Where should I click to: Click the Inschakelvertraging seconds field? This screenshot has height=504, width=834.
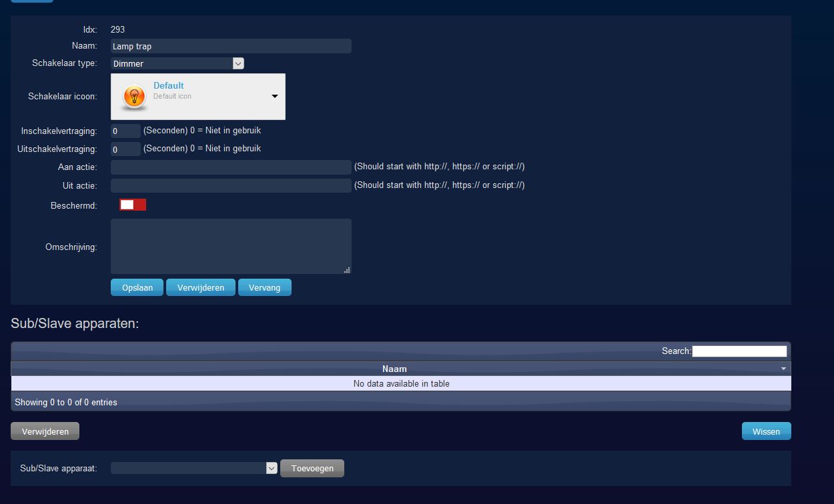point(125,131)
